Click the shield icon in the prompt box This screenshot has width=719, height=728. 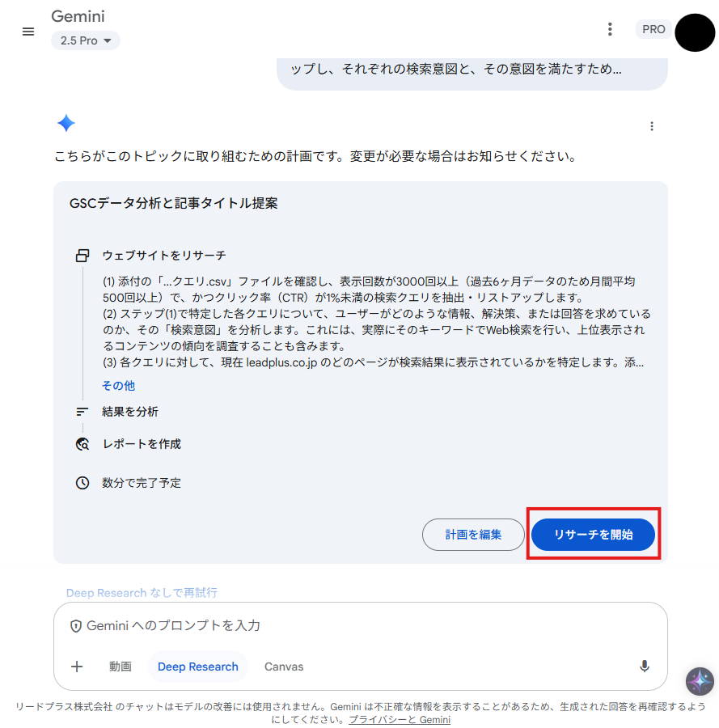tap(76, 626)
